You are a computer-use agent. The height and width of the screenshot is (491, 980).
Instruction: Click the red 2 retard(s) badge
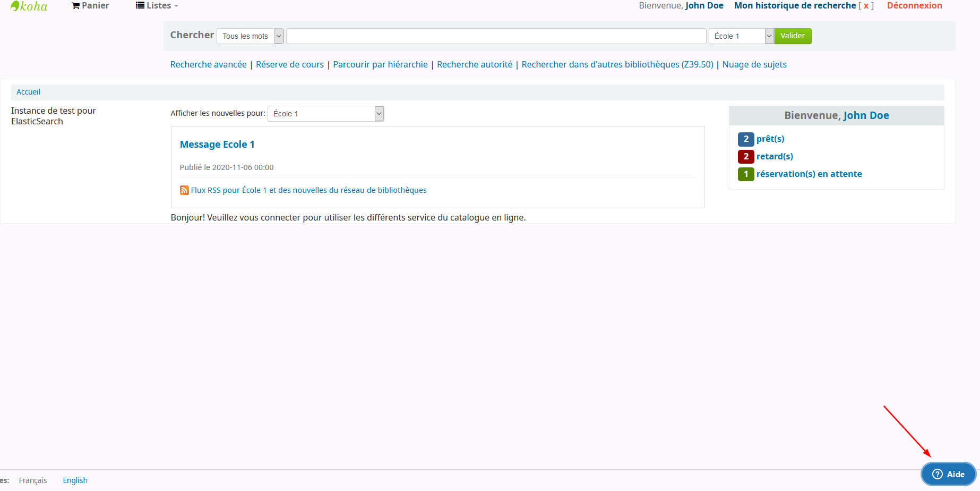point(746,157)
